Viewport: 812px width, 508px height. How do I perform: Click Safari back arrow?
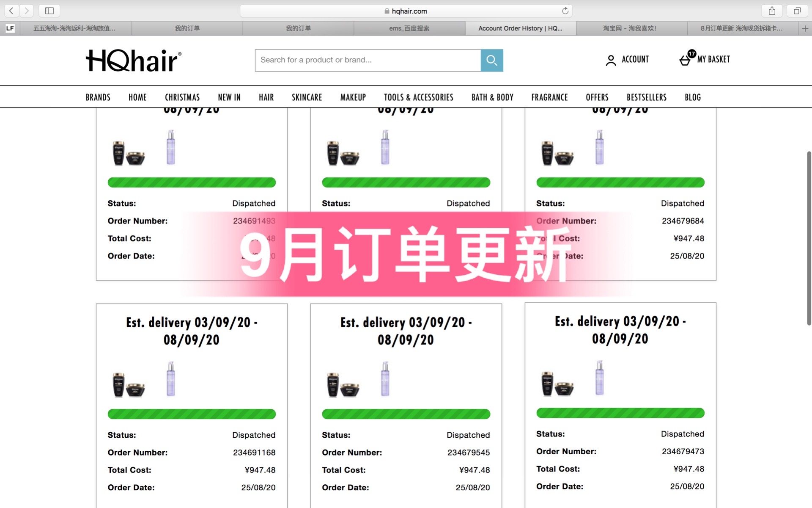tap(11, 11)
